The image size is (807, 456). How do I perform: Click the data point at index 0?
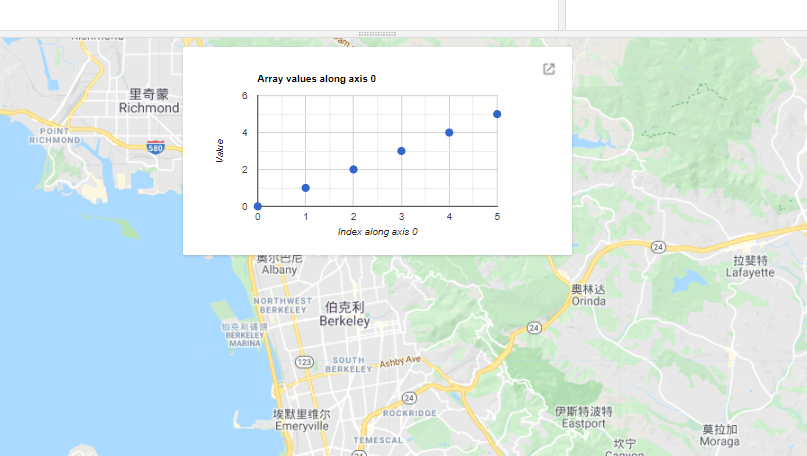tap(258, 206)
